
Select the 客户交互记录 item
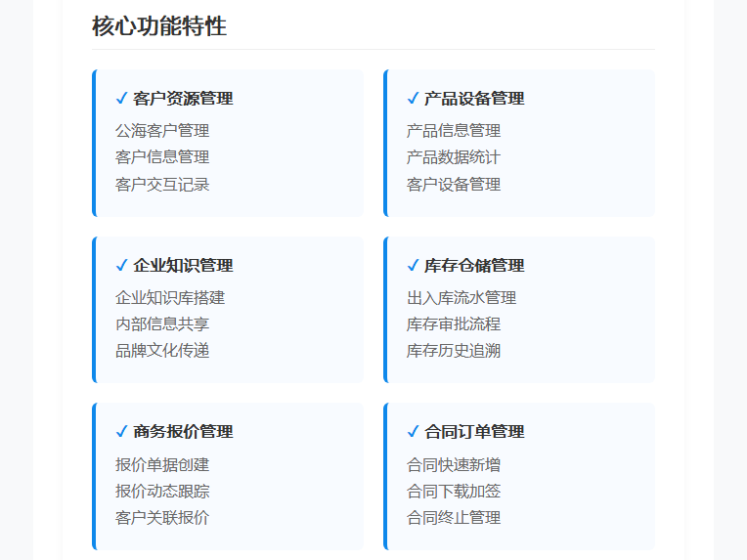(162, 185)
